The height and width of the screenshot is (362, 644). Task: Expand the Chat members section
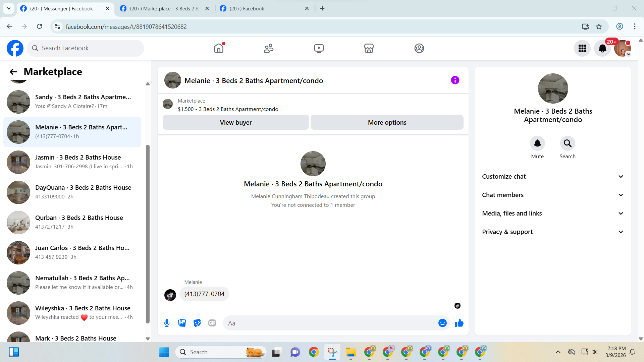[553, 195]
